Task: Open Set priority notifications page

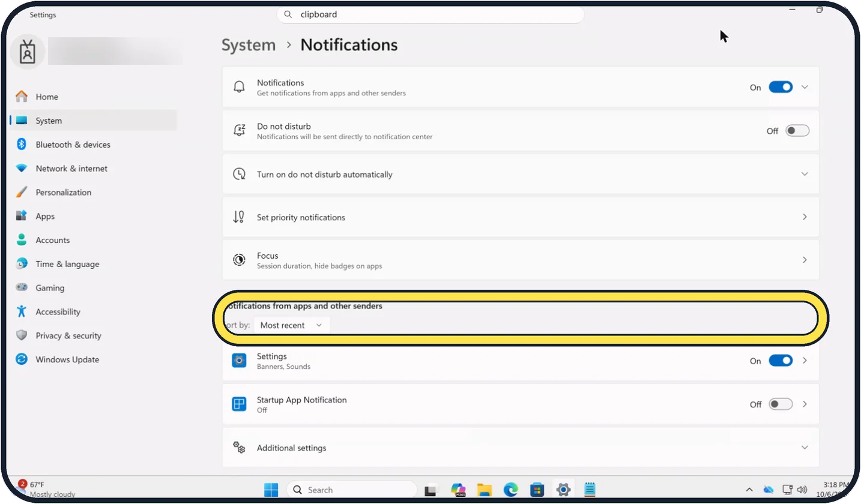Action: (x=521, y=217)
